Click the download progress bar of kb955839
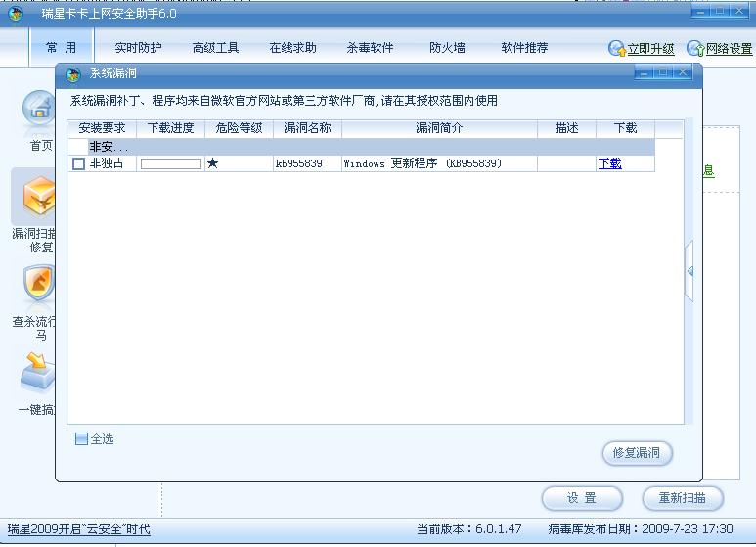This screenshot has width=756, height=547. pos(171,164)
